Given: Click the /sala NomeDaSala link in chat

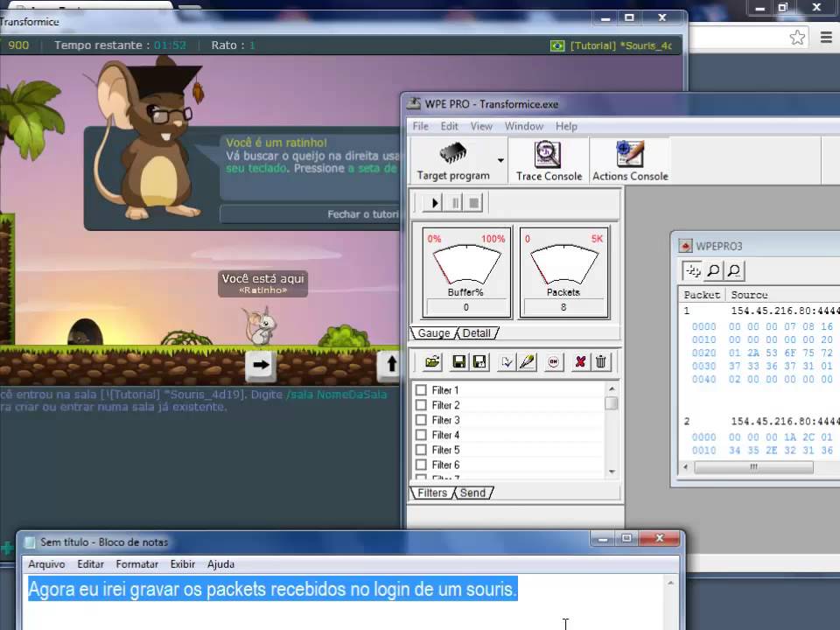Looking at the screenshot, I should pyautogui.click(x=336, y=395).
